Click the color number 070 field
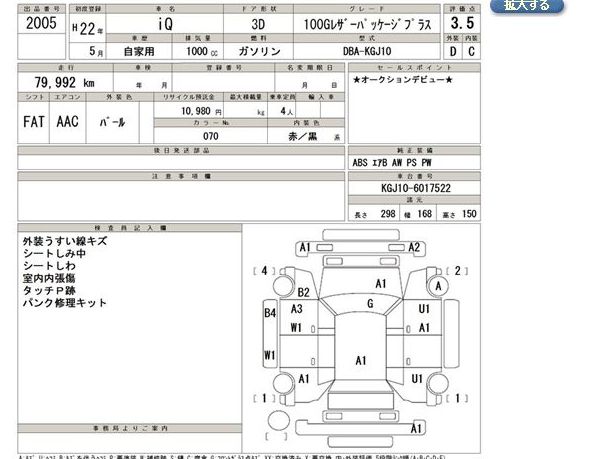 [209, 135]
